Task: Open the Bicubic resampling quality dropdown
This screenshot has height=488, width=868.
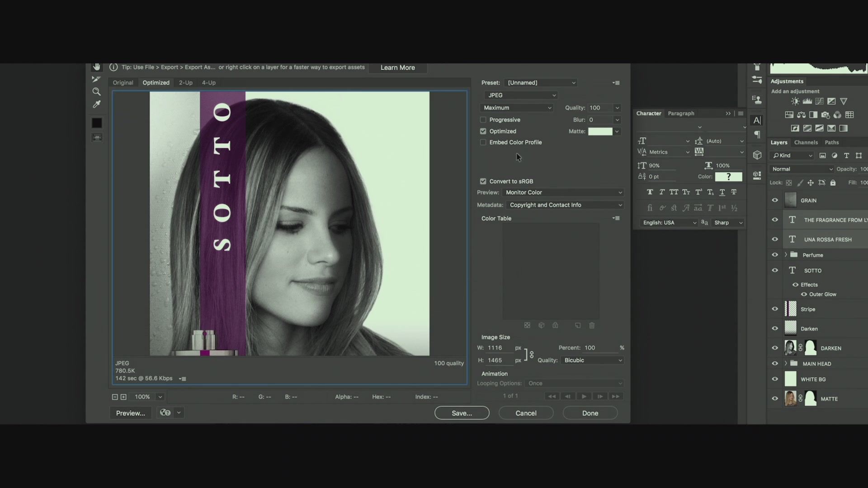Action: pyautogui.click(x=592, y=360)
